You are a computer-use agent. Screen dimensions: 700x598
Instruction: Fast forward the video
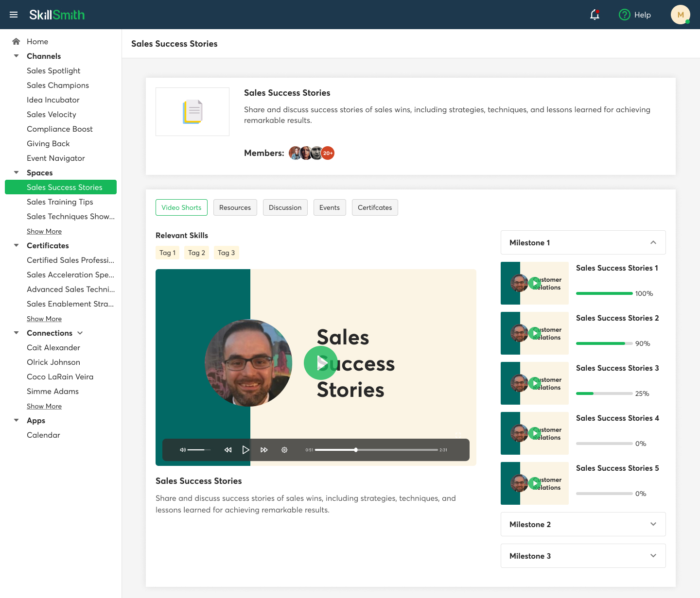click(264, 450)
